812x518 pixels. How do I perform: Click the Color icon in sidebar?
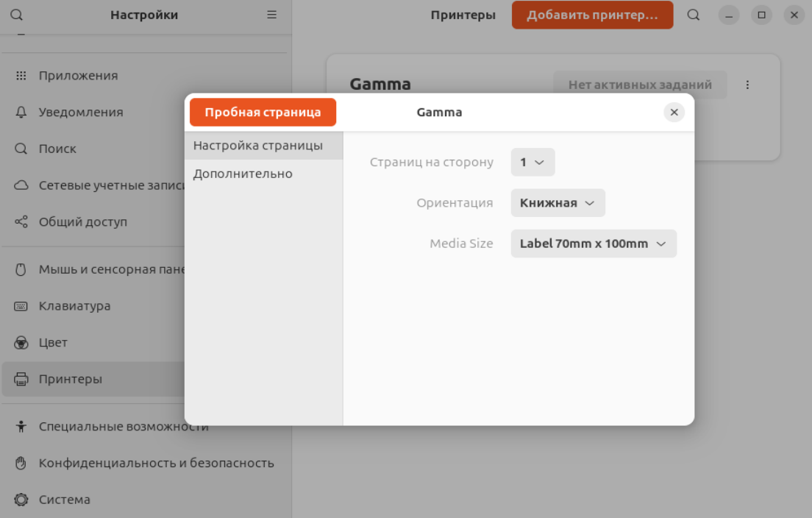(x=21, y=343)
